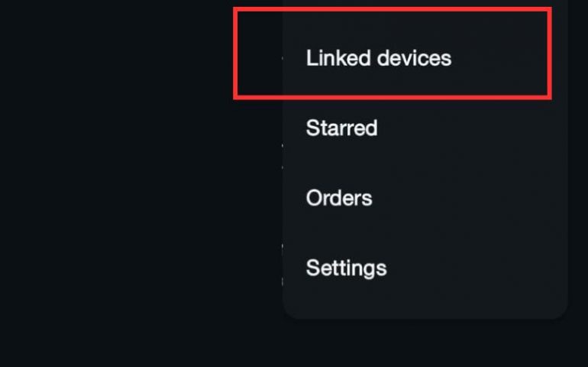Screen dimensions: 588x367
Task: Choose Orders from the overflow menu
Action: click(x=339, y=198)
